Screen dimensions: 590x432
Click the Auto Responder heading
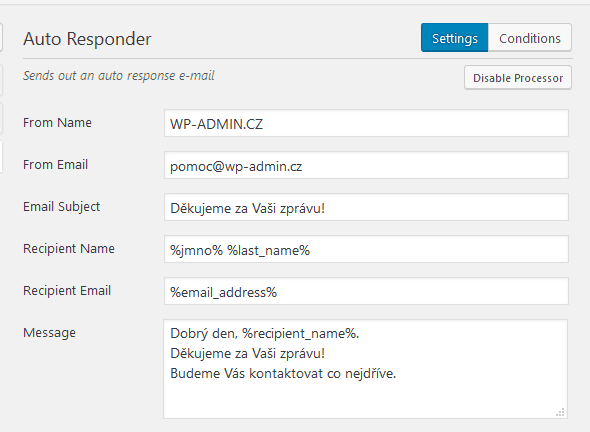(x=87, y=39)
